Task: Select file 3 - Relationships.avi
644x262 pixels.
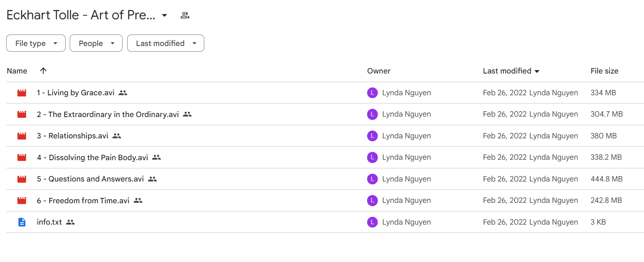Action: click(x=73, y=136)
